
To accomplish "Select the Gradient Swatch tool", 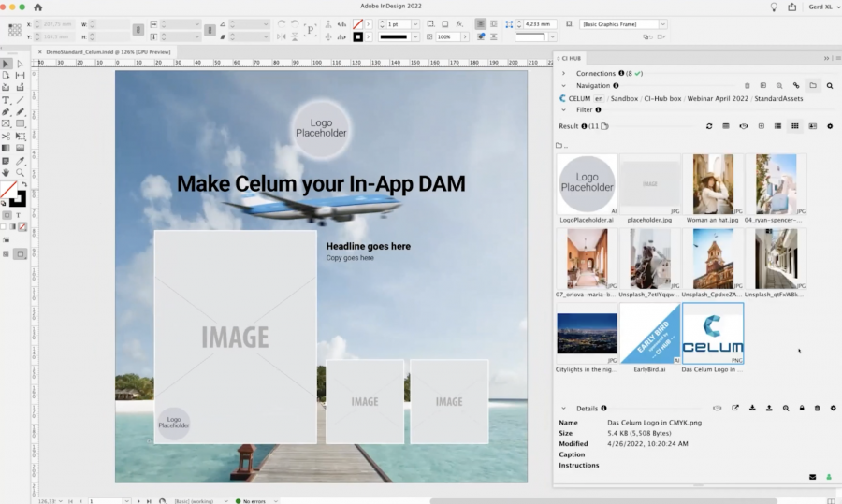I will 6,148.
